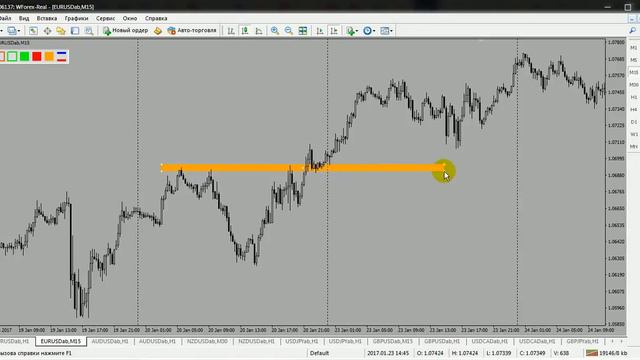
Task: Zoom in on the chart
Action: click(275, 31)
